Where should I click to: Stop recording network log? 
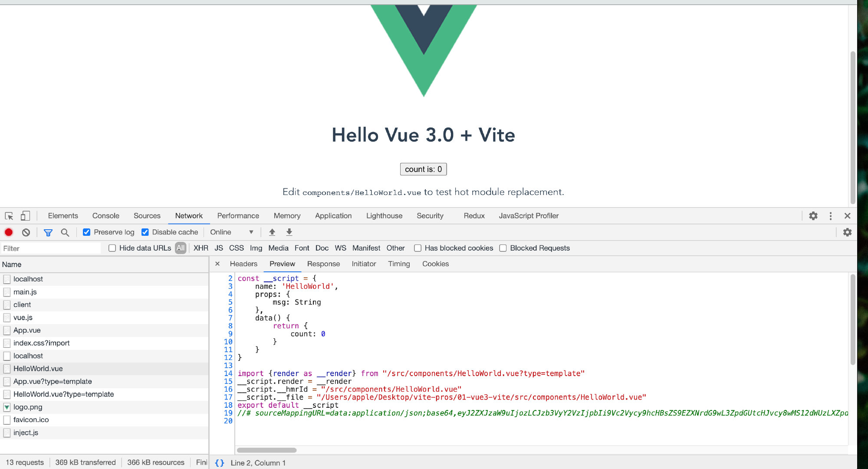pyautogui.click(x=9, y=232)
